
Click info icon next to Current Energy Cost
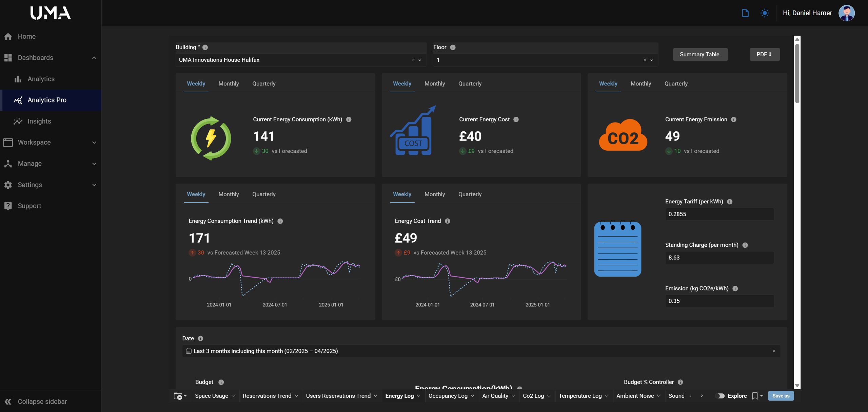click(x=516, y=119)
